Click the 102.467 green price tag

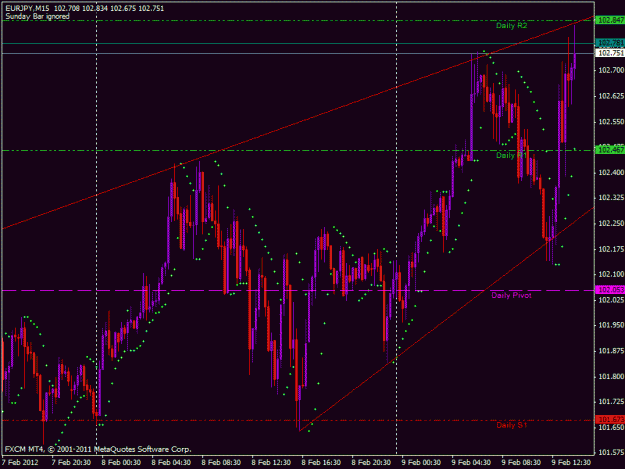(610, 150)
